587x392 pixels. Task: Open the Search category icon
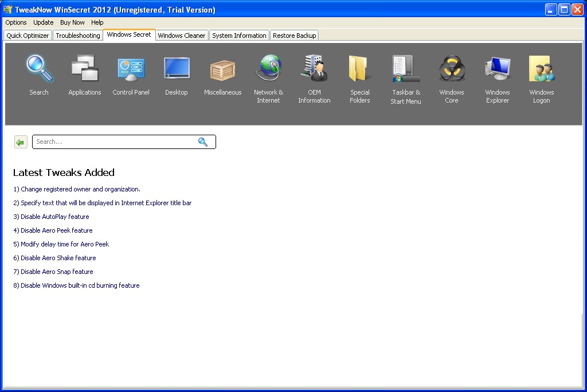(x=39, y=69)
